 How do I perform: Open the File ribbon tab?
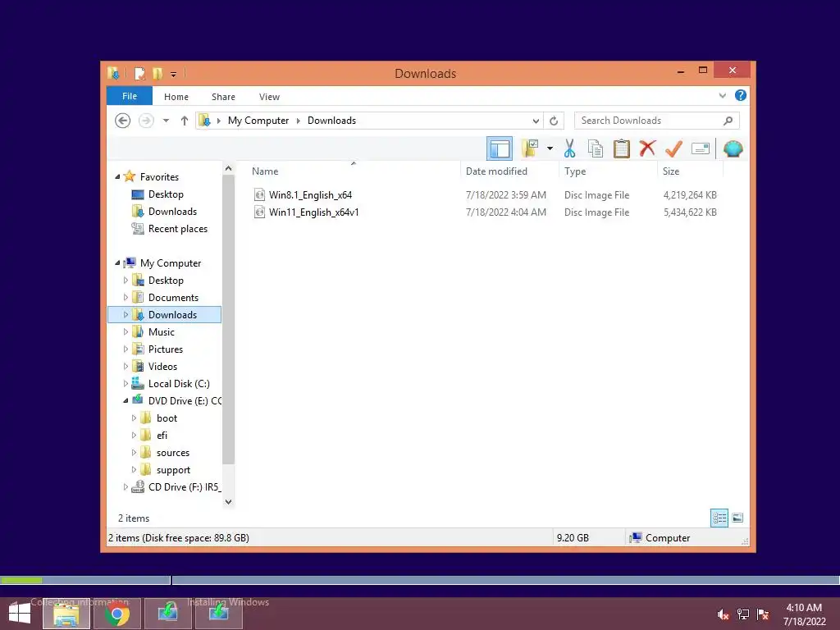pos(129,97)
